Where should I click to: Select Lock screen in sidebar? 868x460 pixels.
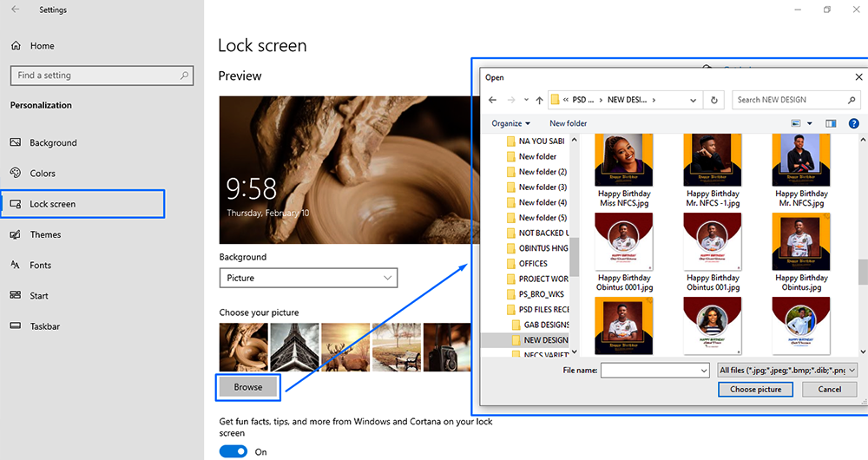click(83, 204)
